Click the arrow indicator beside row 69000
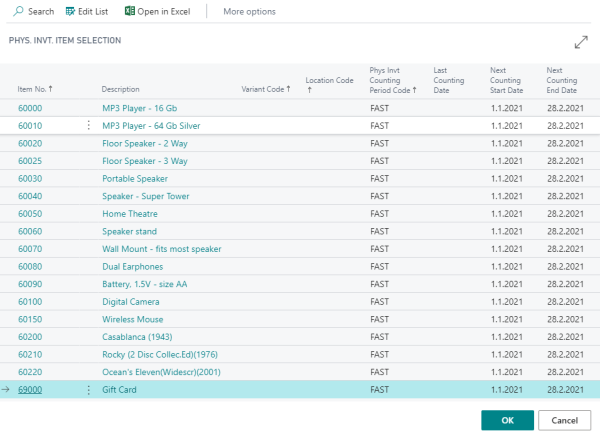 coord(7,390)
